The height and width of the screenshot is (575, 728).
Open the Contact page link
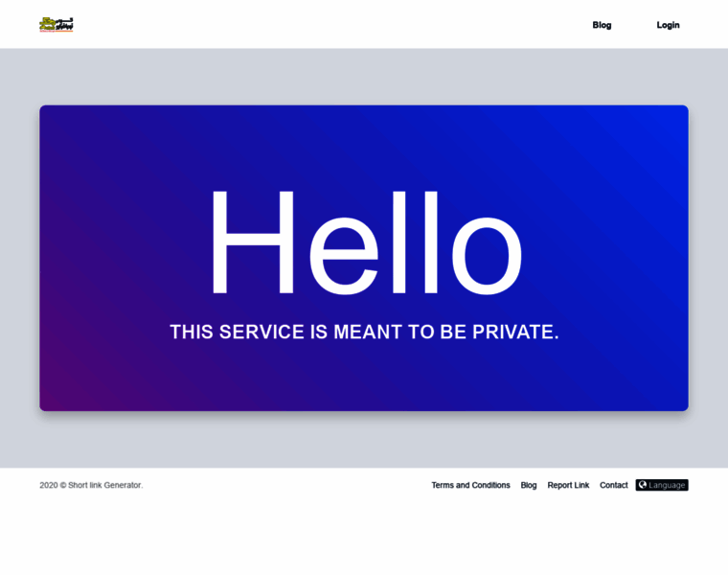613,485
